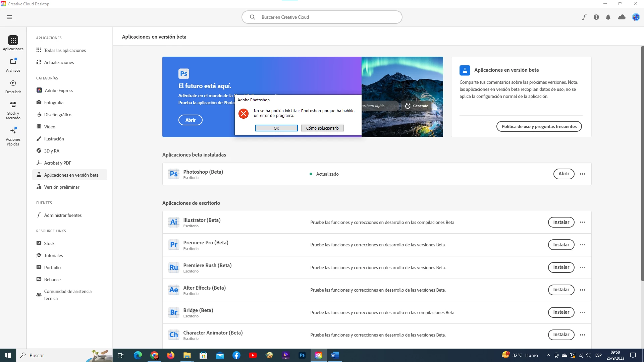Click OK in the Adobe Photoshop error dialog
This screenshot has width=644, height=362.
(x=276, y=128)
